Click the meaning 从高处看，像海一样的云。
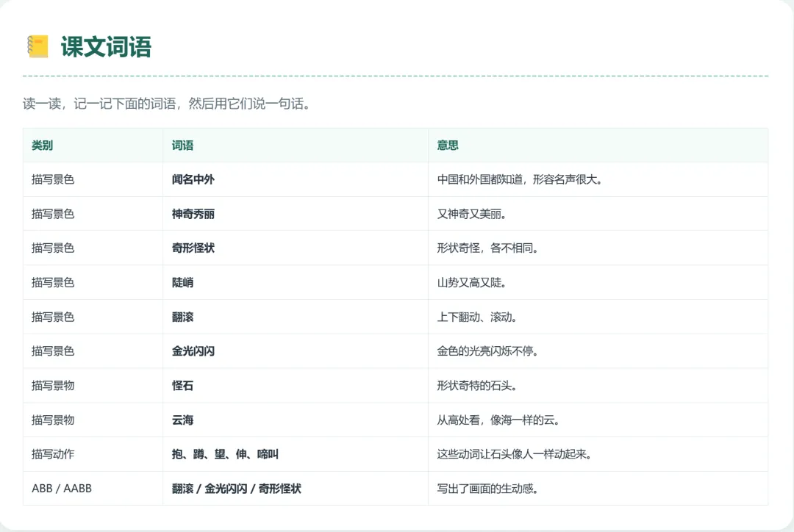This screenshot has width=794, height=532. point(498,420)
